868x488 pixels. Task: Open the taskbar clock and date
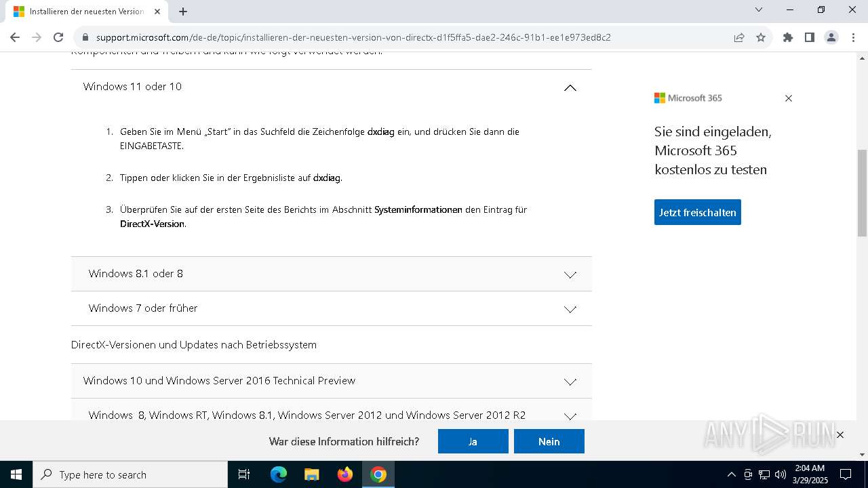tap(810, 474)
